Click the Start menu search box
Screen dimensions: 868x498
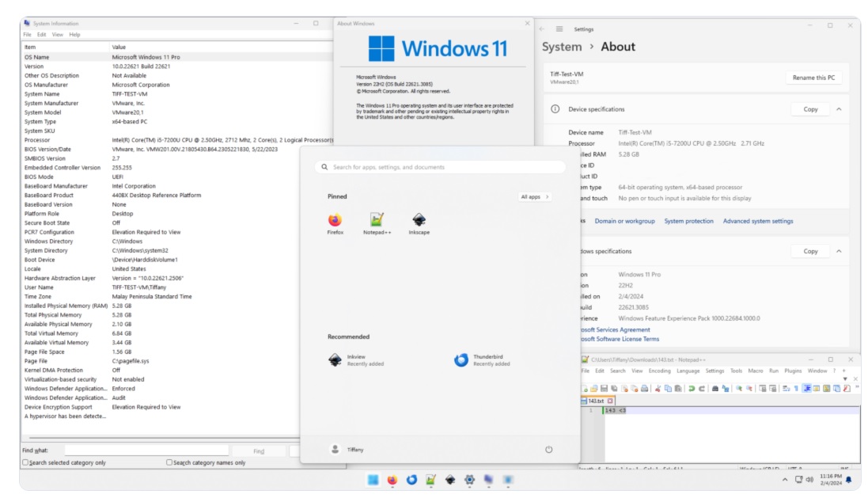click(x=440, y=167)
